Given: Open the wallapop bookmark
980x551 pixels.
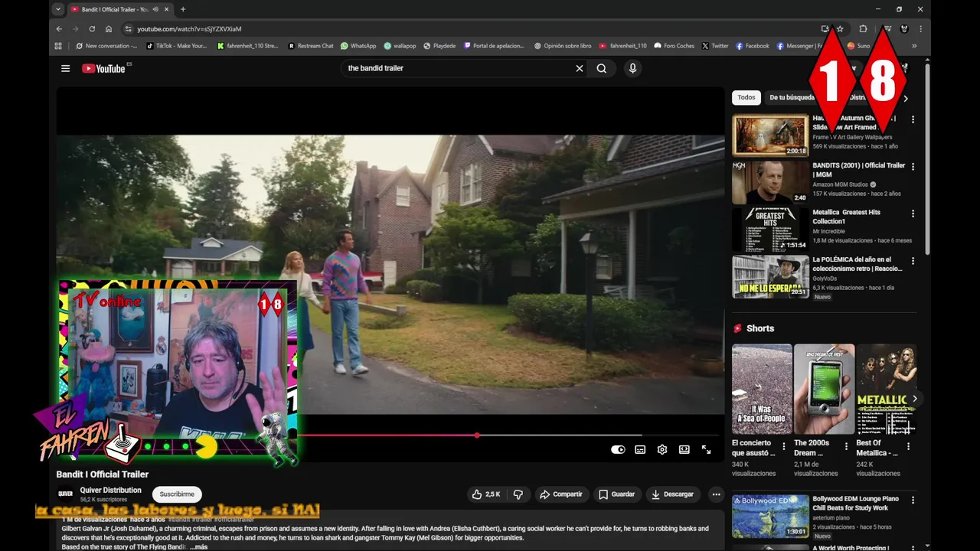Looking at the screenshot, I should pyautogui.click(x=400, y=46).
